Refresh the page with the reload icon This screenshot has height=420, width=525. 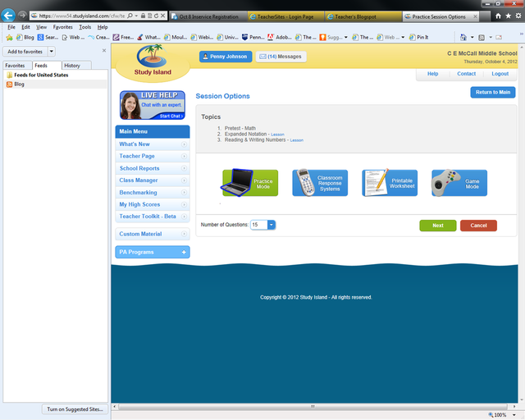156,16
